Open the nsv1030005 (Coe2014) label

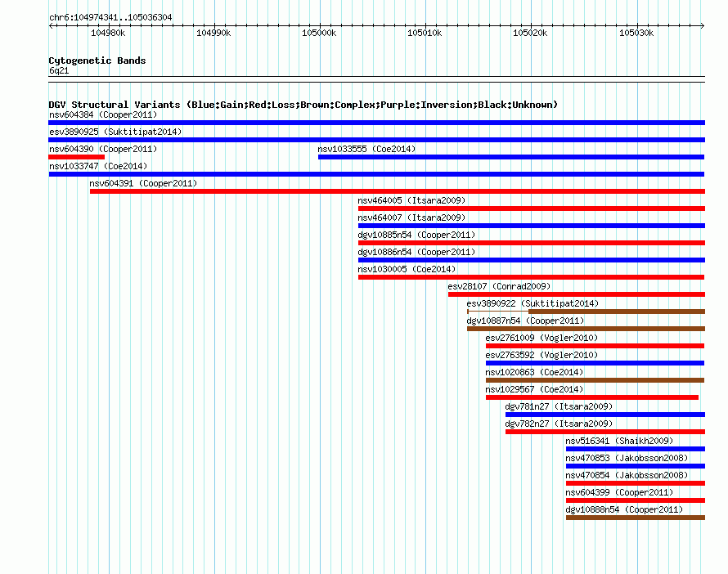[x=407, y=269]
